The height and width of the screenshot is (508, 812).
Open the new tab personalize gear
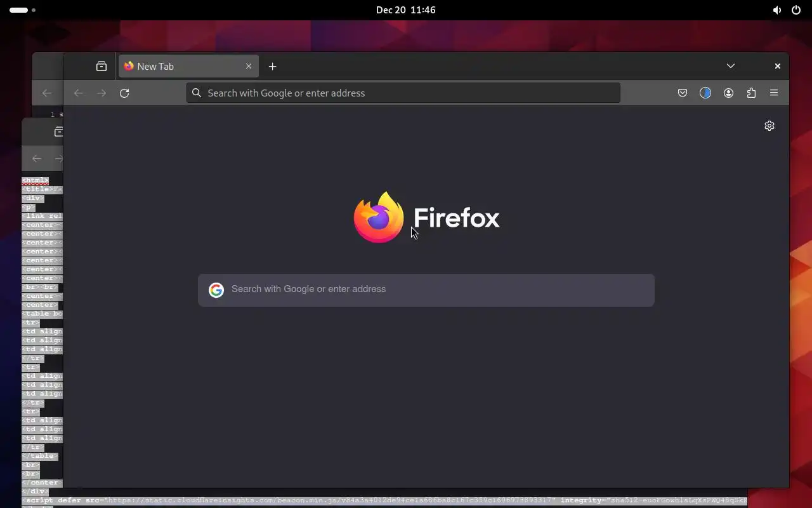[x=769, y=126]
